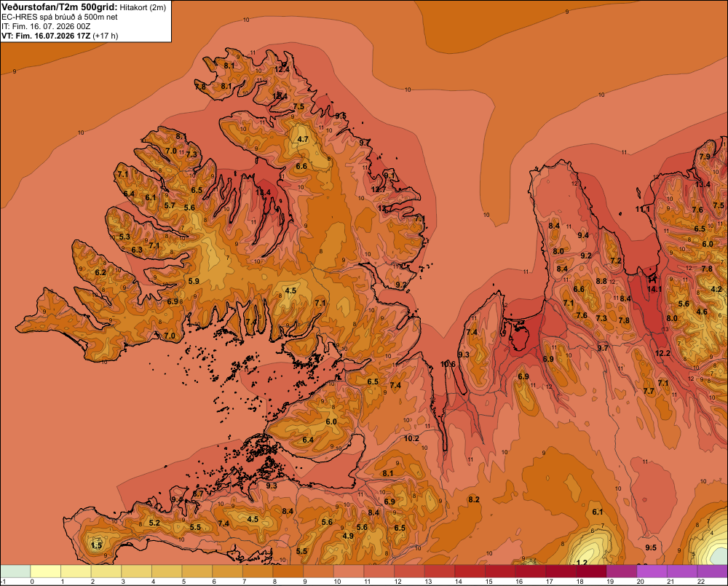This screenshot has width=728, height=586.
Task: Select the 4.9 temperature label
Action: (x=348, y=536)
